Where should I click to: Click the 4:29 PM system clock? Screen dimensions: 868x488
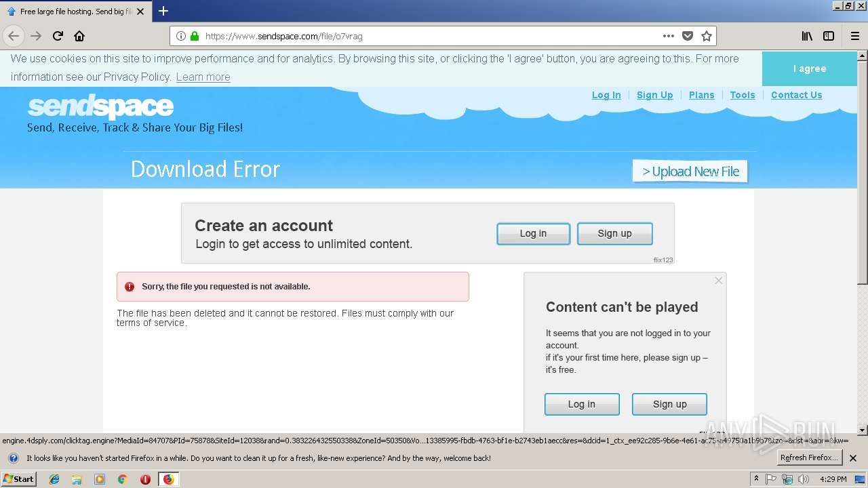tap(833, 479)
